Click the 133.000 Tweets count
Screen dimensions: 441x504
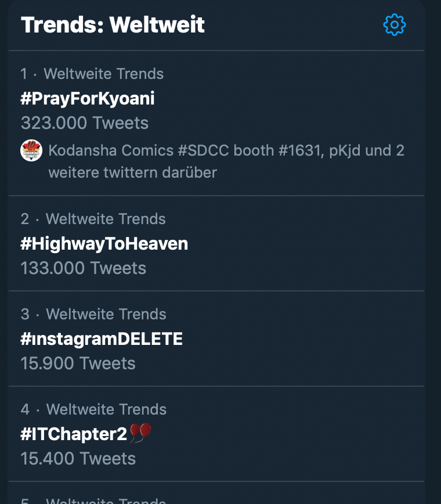click(84, 268)
